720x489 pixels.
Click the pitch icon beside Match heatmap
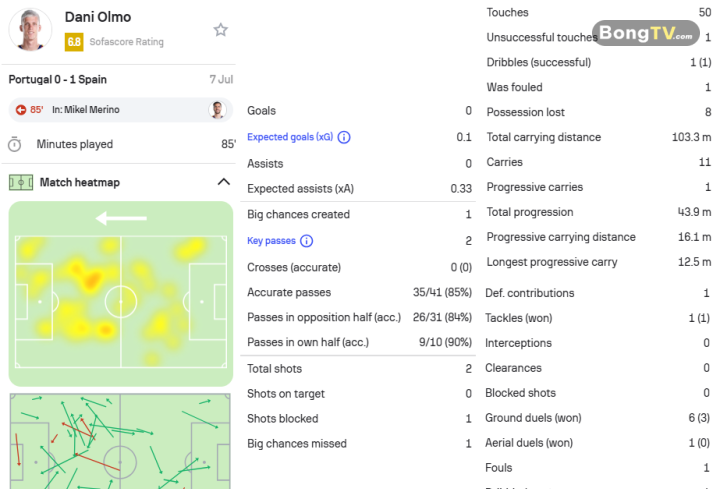pos(21,182)
